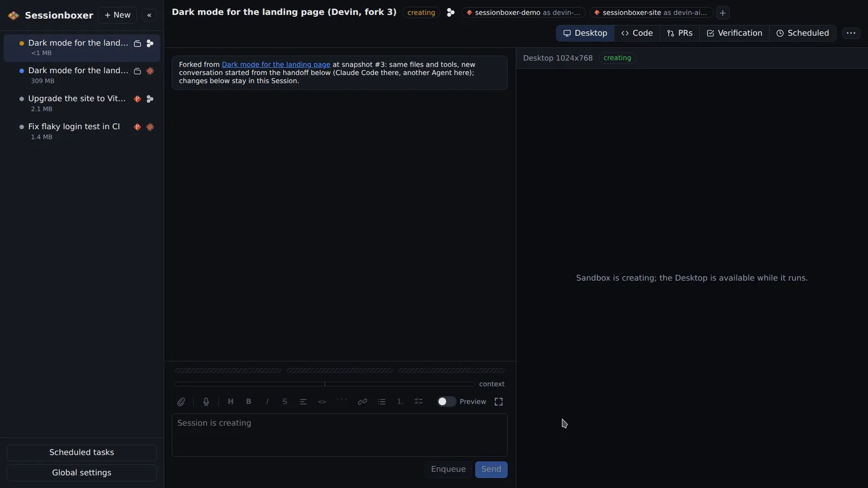
Task: Insert a heading with the H icon
Action: 231,402
